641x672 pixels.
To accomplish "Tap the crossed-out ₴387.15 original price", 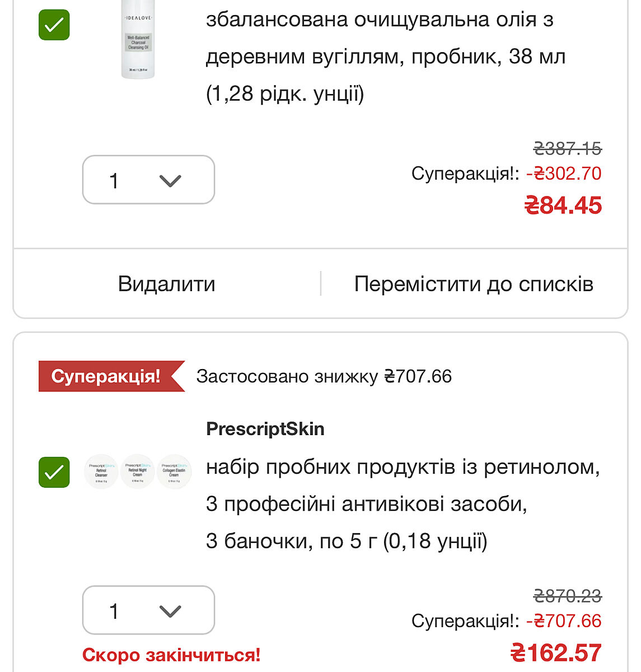I will tap(568, 148).
